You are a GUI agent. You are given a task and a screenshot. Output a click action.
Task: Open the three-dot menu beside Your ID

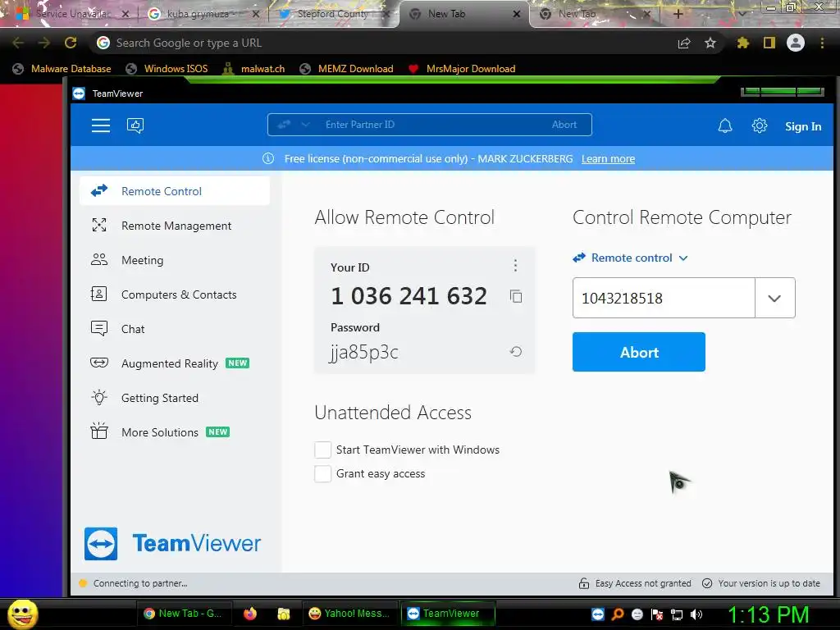click(x=515, y=265)
